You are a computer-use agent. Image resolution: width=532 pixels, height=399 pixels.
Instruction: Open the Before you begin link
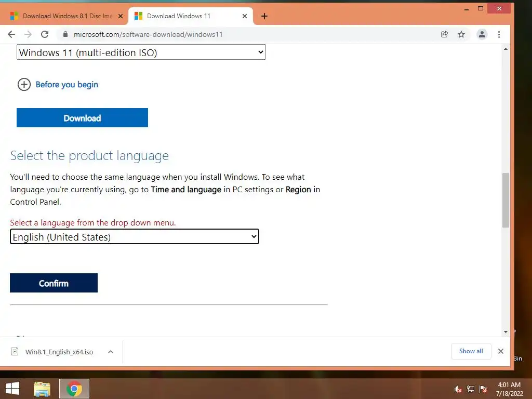(x=67, y=85)
